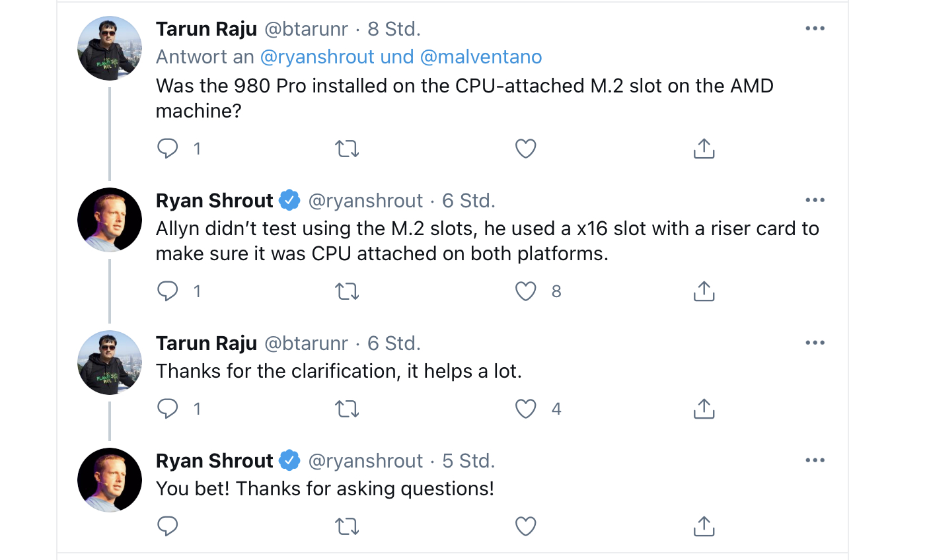Screen dimensions: 927x560
Task: Reply to the 'You bet!' tweet
Action: [x=168, y=526]
